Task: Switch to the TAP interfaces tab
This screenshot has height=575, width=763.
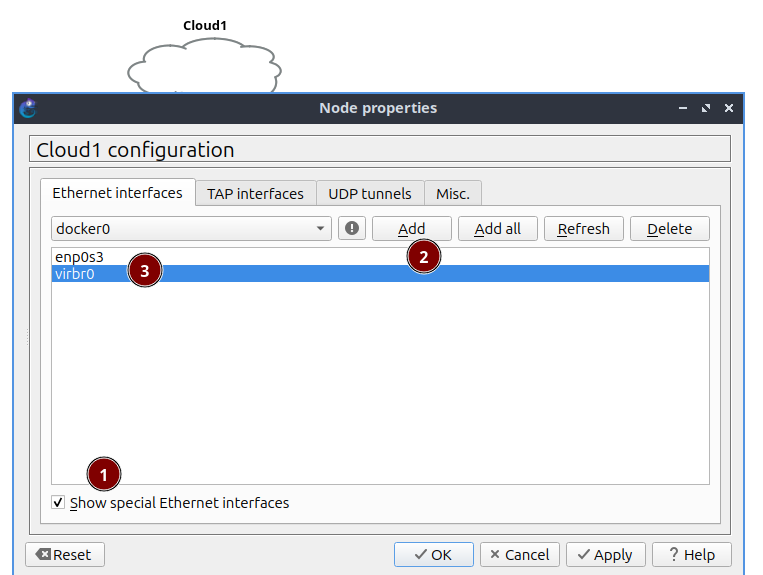Action: tap(255, 194)
